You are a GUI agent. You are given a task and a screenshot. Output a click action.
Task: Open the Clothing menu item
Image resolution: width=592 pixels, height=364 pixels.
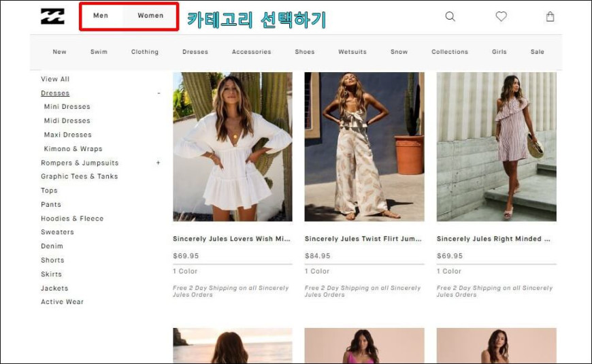[x=145, y=52]
